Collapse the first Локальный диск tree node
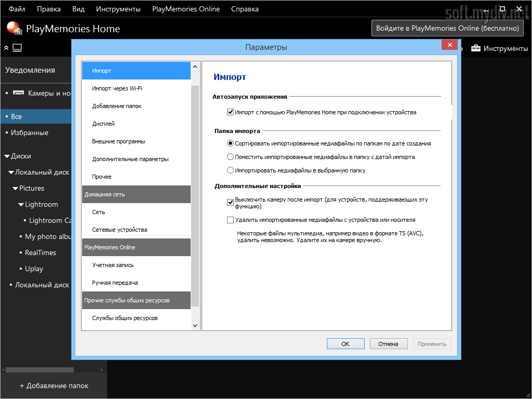Image resolution: width=532 pixels, height=399 pixels. pyautogui.click(x=11, y=172)
